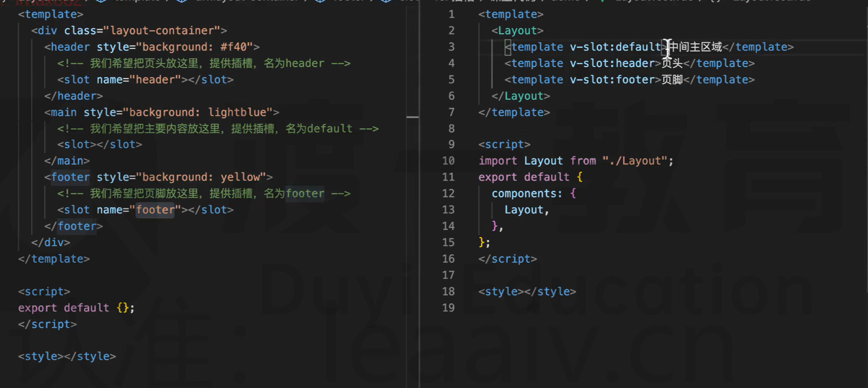Click comment mentioning 名为footer
Screen dimensions: 868x388
[x=204, y=193]
